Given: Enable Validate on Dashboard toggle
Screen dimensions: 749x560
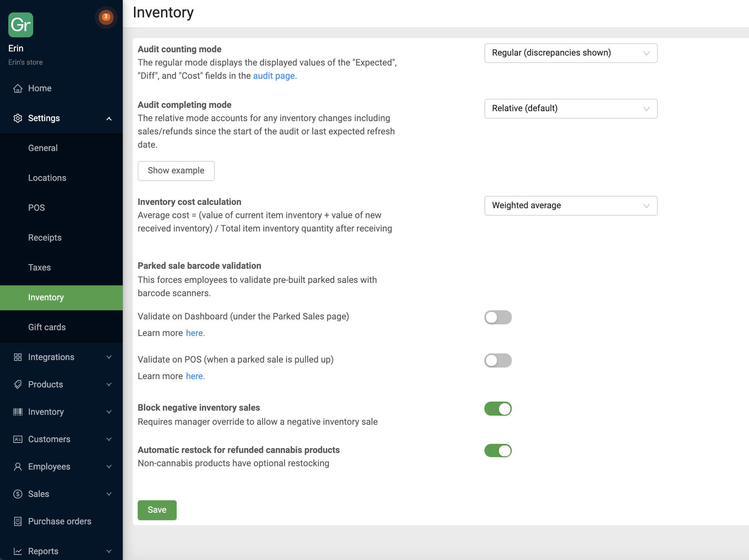Looking at the screenshot, I should coord(498,317).
